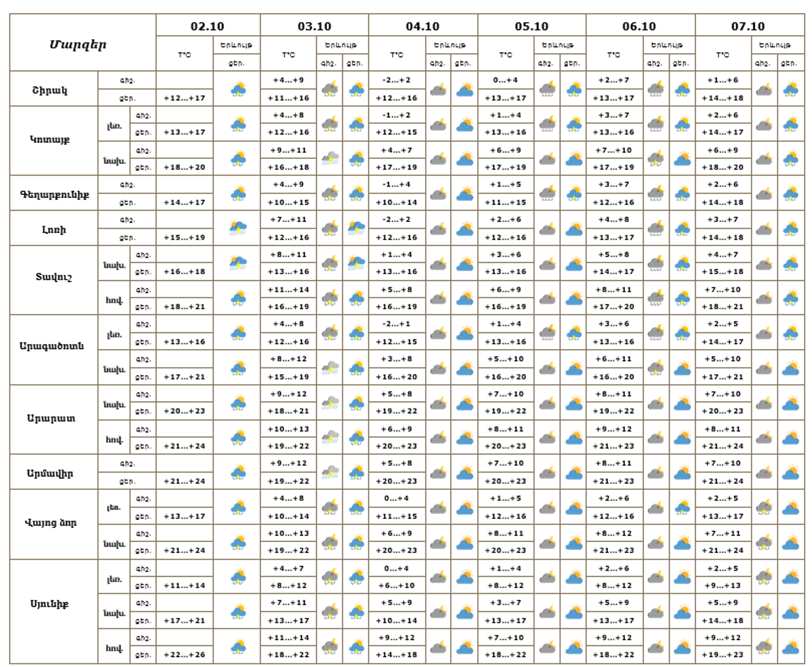Screen dimensions: 812x667
Task: Click the +22...+26 temperature cell
Action: click(x=184, y=655)
